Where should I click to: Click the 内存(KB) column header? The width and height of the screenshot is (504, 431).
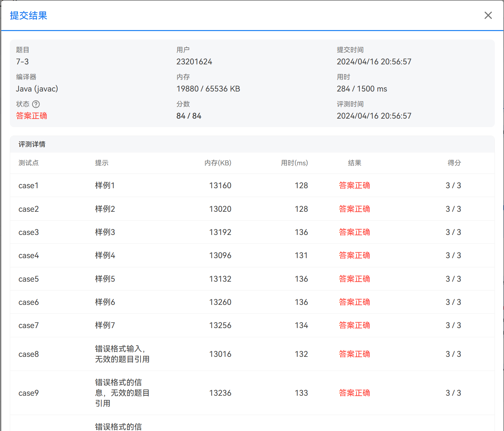[218, 163]
